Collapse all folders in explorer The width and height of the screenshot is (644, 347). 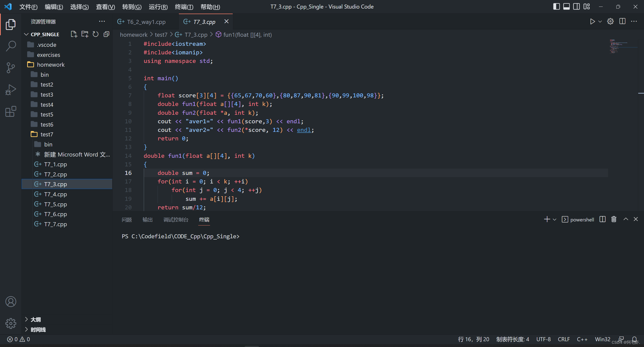(x=106, y=34)
